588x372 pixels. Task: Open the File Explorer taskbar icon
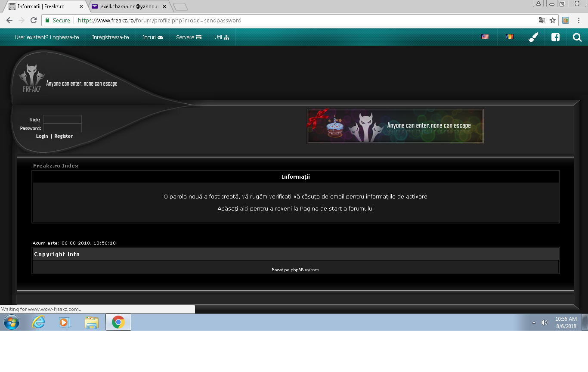point(92,322)
